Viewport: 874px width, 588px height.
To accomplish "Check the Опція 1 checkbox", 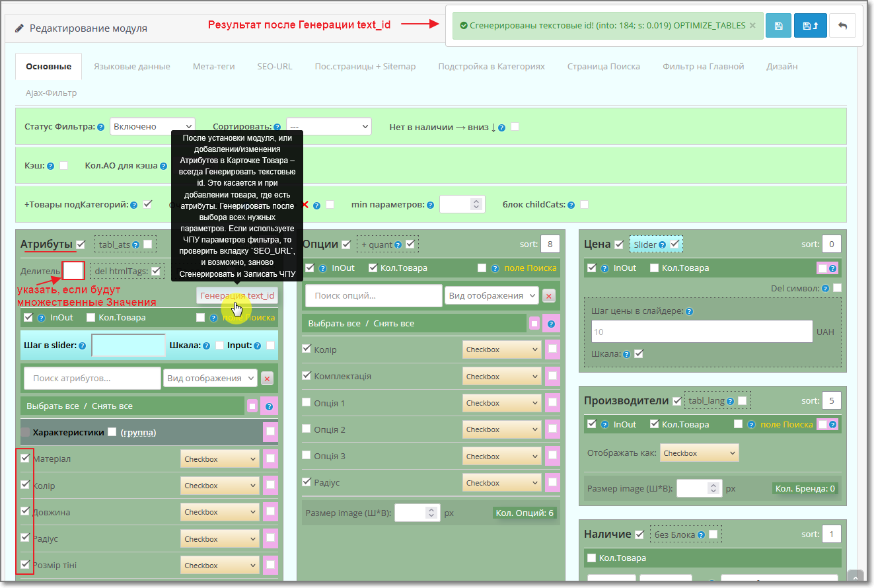I will click(x=307, y=402).
